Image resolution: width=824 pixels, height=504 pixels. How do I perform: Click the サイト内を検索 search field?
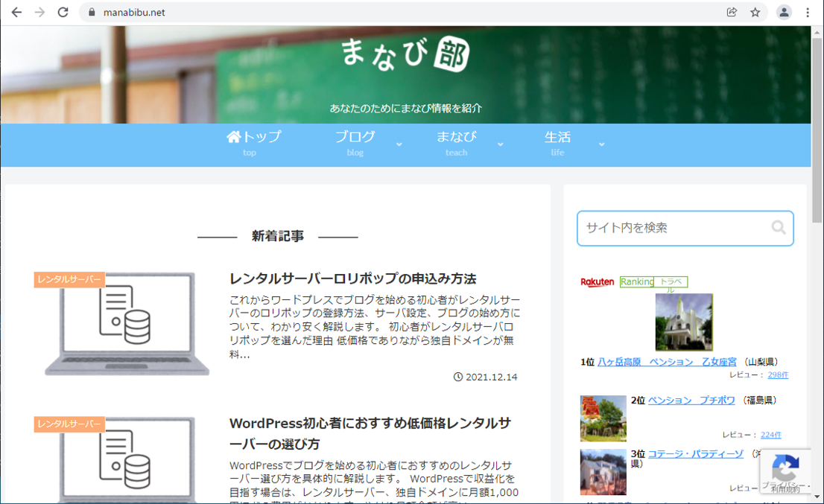pos(674,228)
